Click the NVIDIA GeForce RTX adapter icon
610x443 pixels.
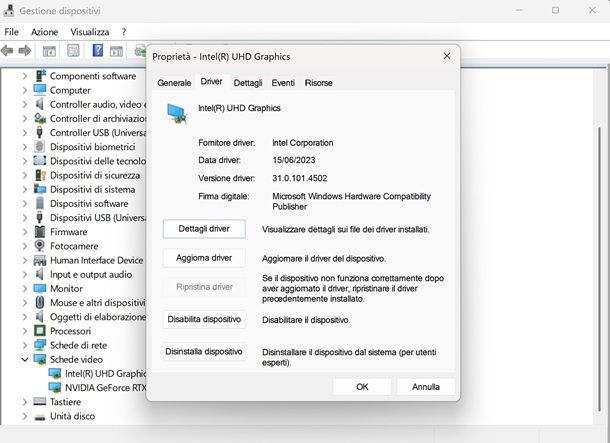click(55, 387)
